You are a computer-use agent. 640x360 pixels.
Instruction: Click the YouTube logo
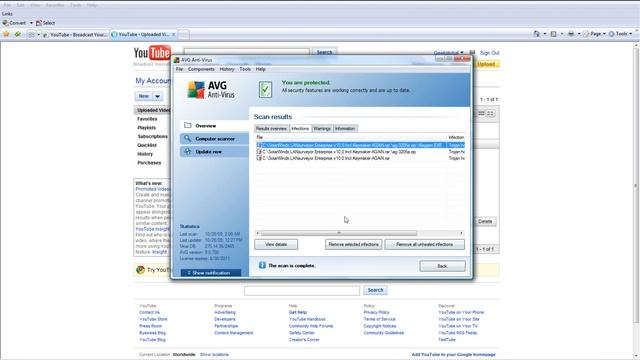click(x=152, y=53)
